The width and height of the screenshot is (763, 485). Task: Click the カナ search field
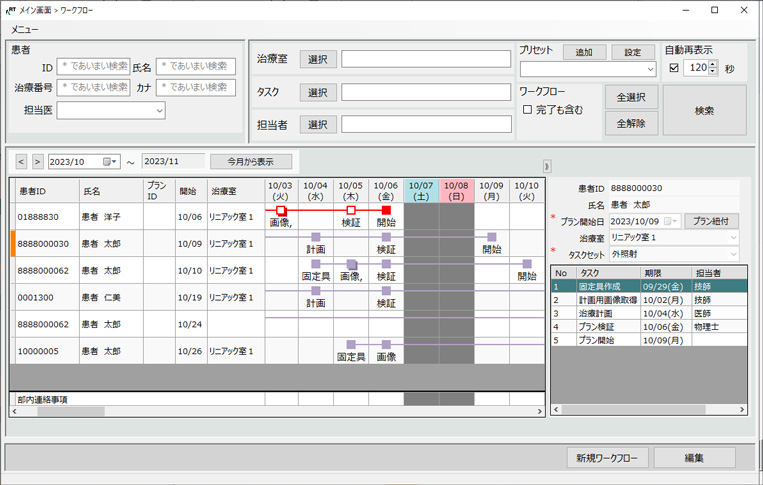[x=196, y=88]
